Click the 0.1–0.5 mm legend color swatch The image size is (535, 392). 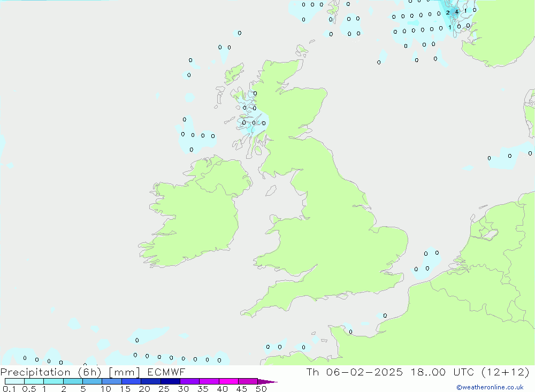(14, 381)
